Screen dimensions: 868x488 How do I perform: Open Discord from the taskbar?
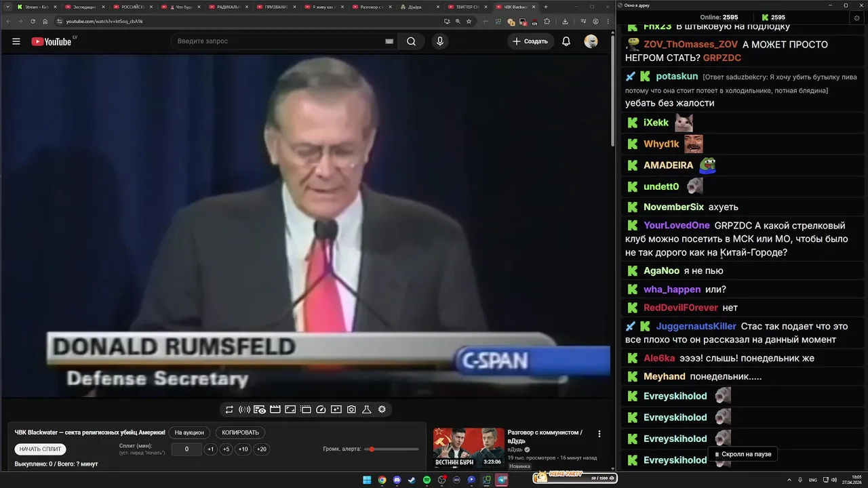tap(397, 480)
